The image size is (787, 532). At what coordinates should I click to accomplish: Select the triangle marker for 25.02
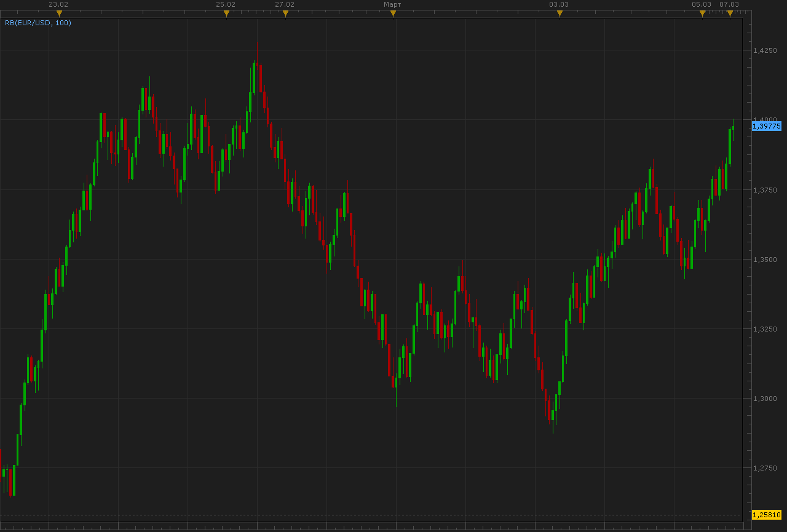[226, 14]
